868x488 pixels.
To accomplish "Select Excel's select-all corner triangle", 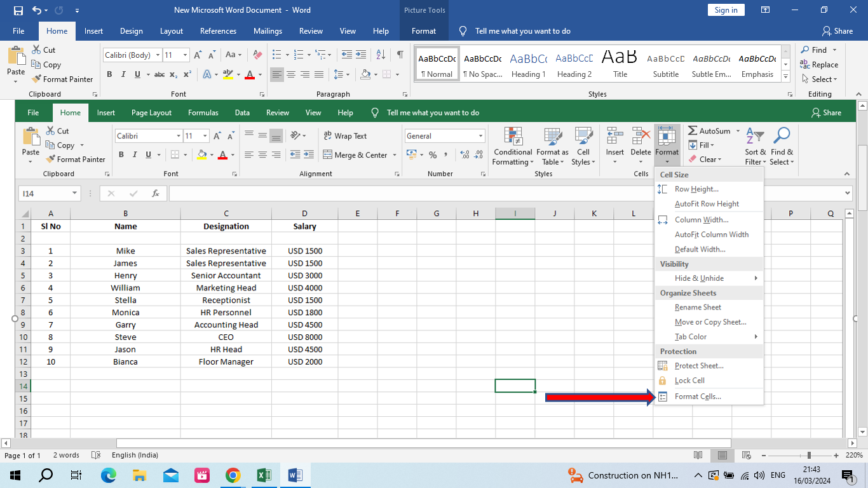I will pyautogui.click(x=25, y=213).
